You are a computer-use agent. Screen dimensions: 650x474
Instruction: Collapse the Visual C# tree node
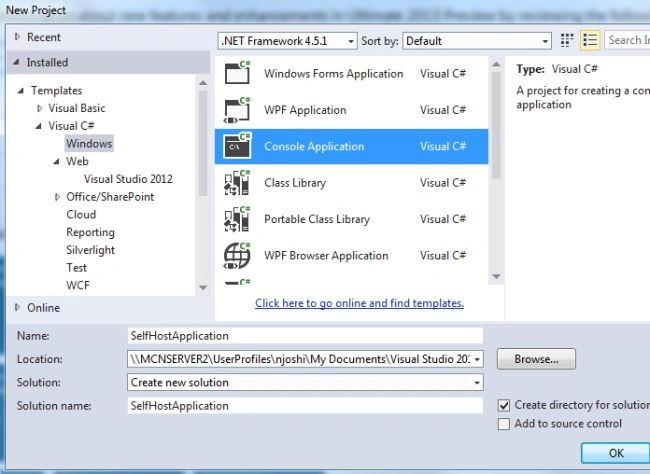click(x=39, y=126)
